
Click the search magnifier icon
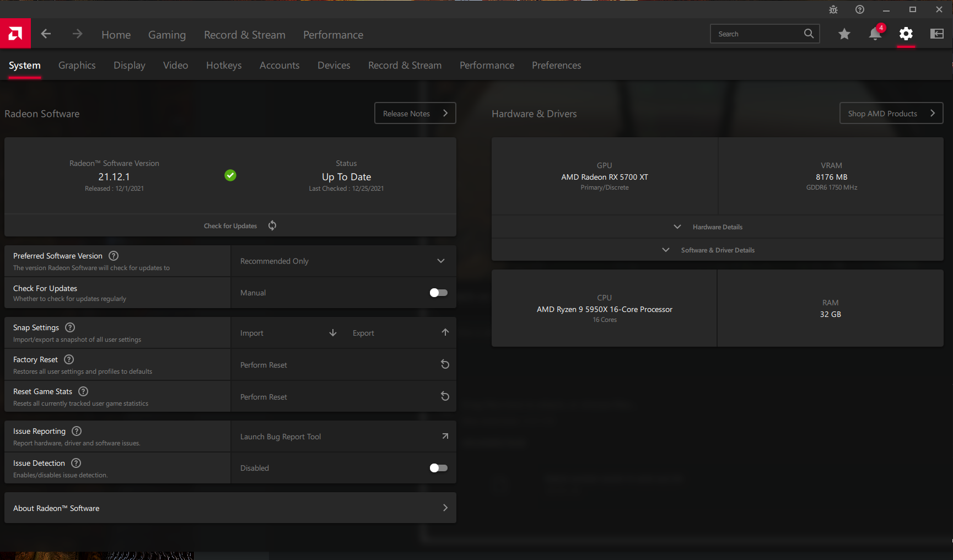[x=809, y=34]
